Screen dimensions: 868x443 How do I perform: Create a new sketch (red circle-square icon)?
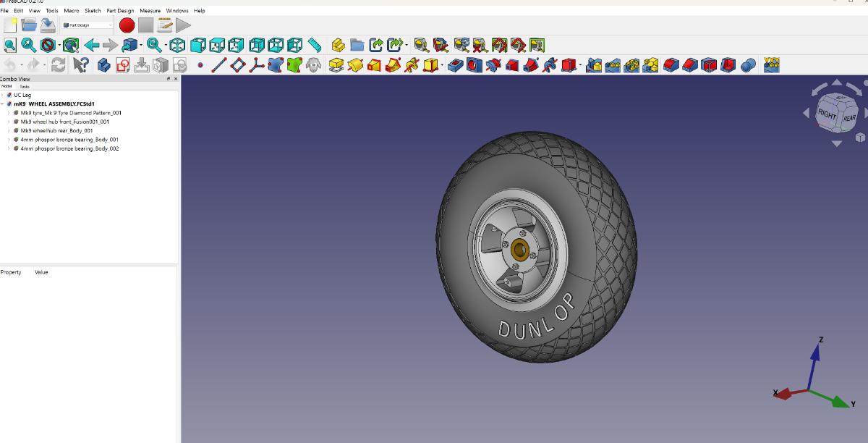122,65
